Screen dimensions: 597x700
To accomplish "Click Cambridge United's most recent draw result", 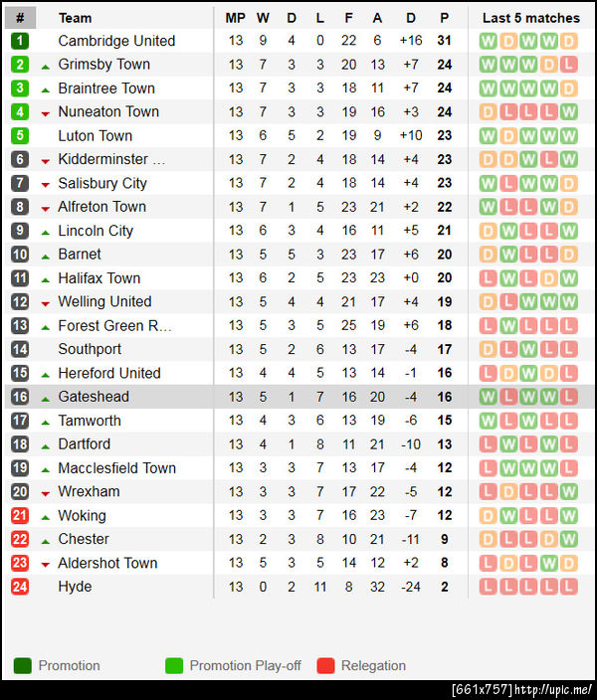I will click(568, 41).
